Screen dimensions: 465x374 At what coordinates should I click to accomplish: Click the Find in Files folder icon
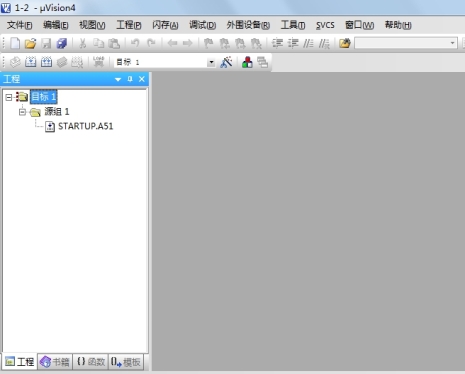pyautogui.click(x=345, y=43)
